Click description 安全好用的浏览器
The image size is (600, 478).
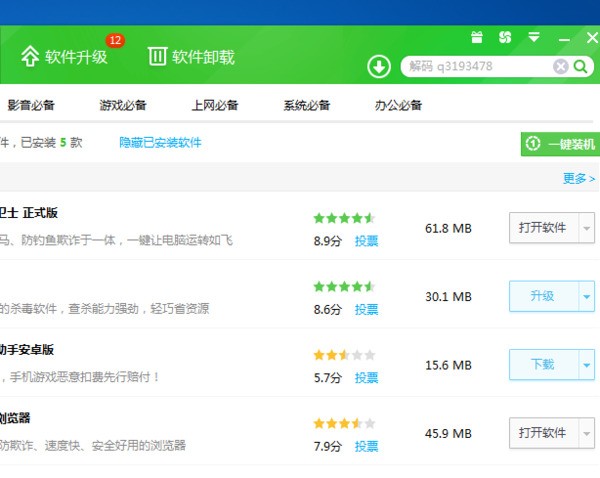click(139, 445)
